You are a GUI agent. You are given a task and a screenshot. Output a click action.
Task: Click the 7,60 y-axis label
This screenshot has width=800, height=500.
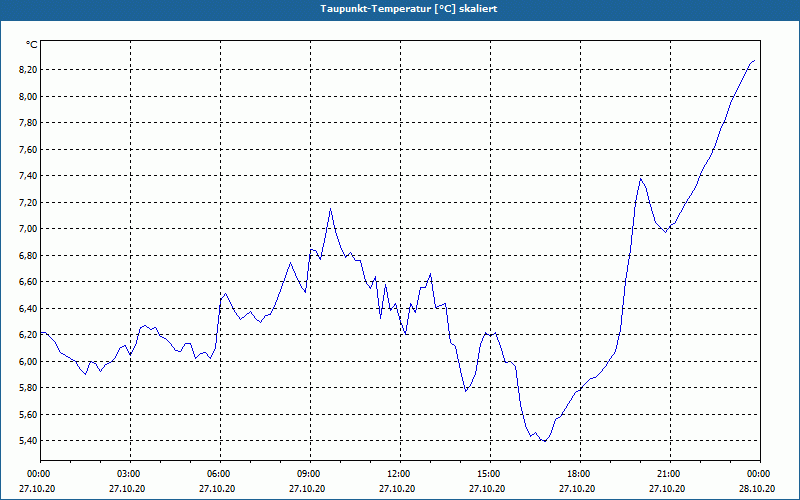tap(28, 149)
